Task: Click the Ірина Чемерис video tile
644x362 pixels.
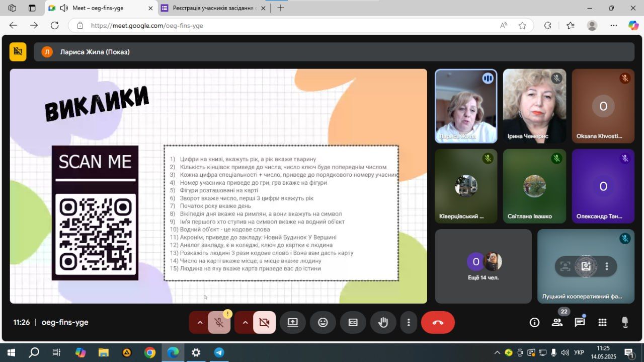Action: (534, 106)
